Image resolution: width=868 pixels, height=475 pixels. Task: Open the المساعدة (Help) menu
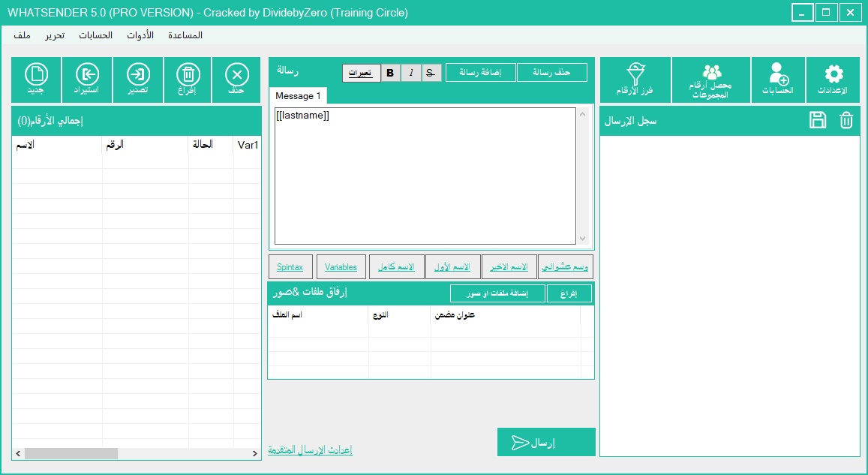[185, 35]
